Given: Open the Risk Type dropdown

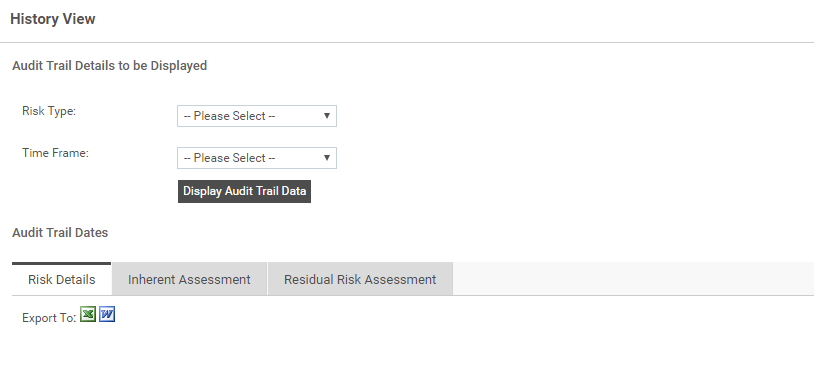Looking at the screenshot, I should [256, 116].
